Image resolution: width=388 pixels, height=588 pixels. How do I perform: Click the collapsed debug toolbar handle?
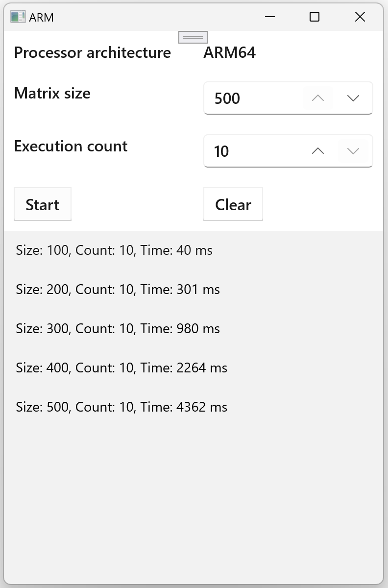193,37
